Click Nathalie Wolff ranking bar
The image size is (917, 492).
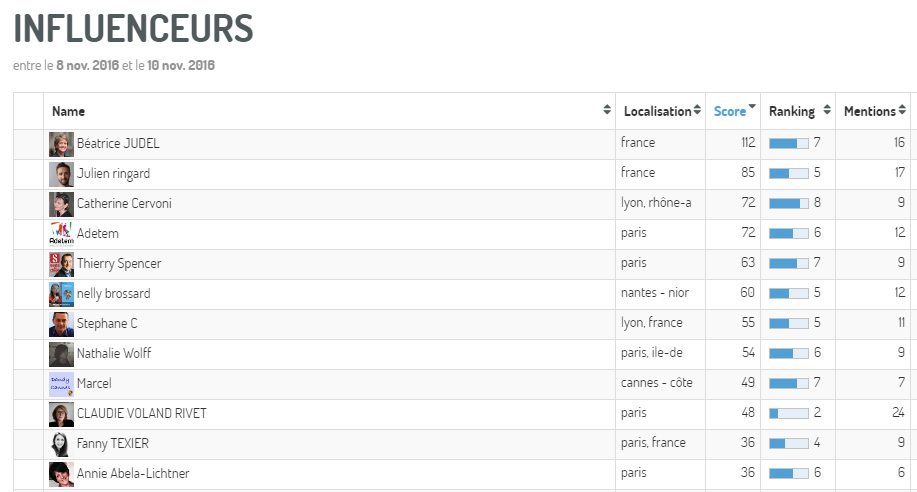788,353
